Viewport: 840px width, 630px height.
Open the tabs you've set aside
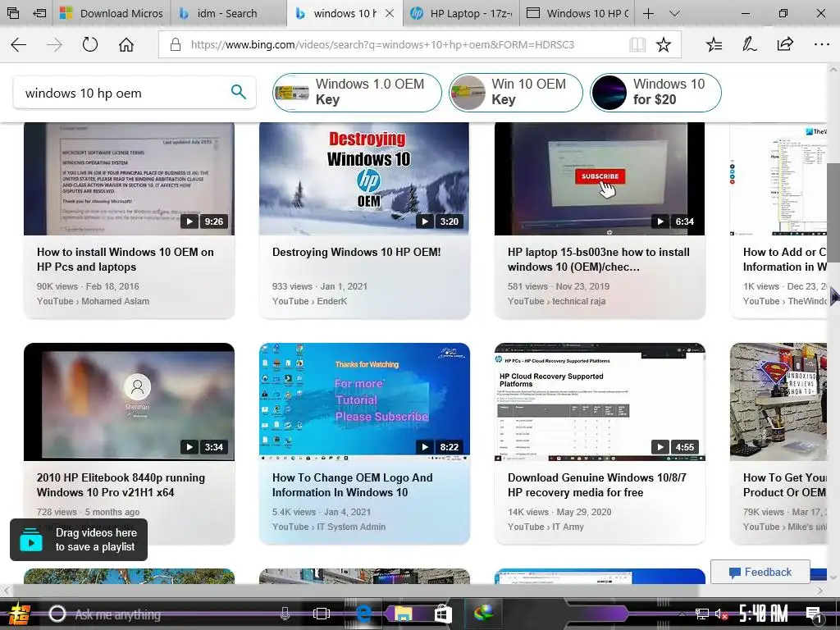pyautogui.click(x=13, y=13)
